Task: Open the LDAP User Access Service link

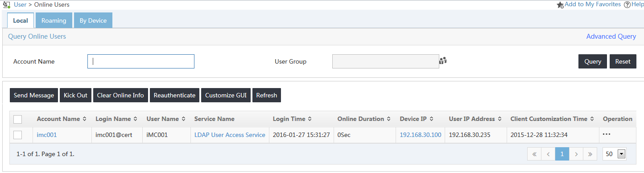Action: [x=230, y=135]
